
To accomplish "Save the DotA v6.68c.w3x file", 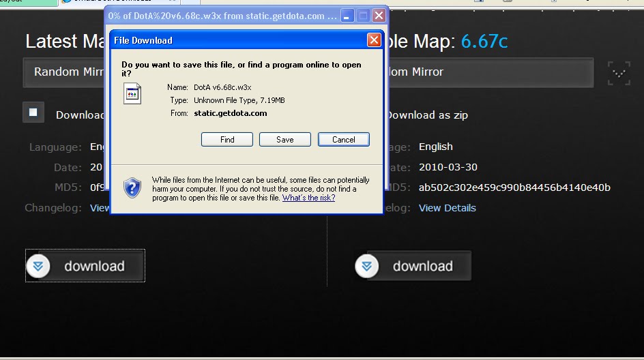I will 284,140.
